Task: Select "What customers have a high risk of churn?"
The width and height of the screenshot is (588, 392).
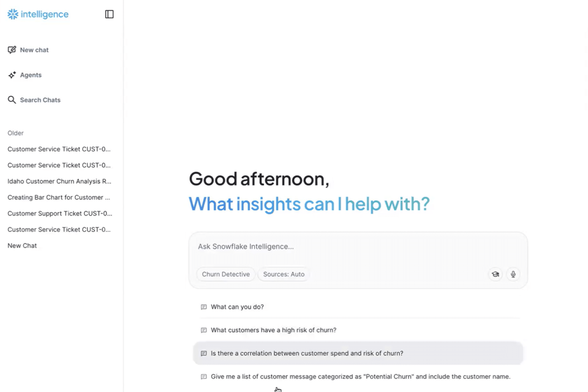Action: tap(273, 330)
